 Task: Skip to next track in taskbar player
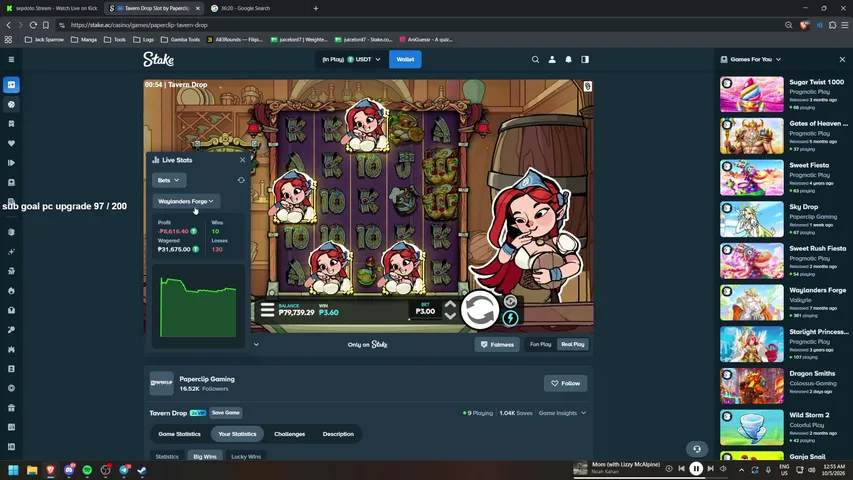[x=710, y=469]
